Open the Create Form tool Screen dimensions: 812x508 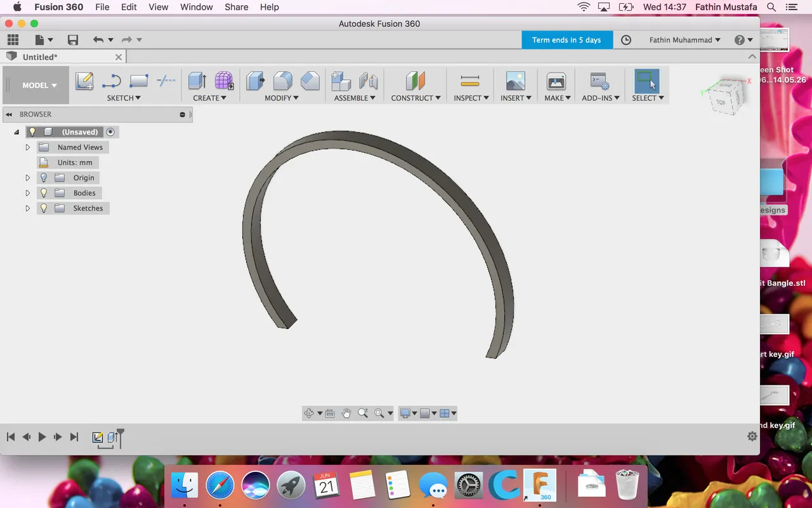pyautogui.click(x=224, y=81)
